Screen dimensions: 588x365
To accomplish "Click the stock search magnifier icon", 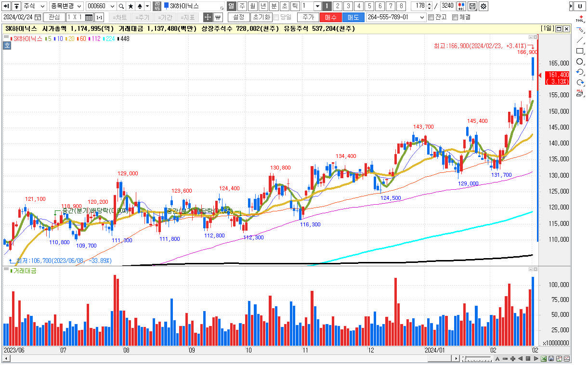I will pos(121,6).
